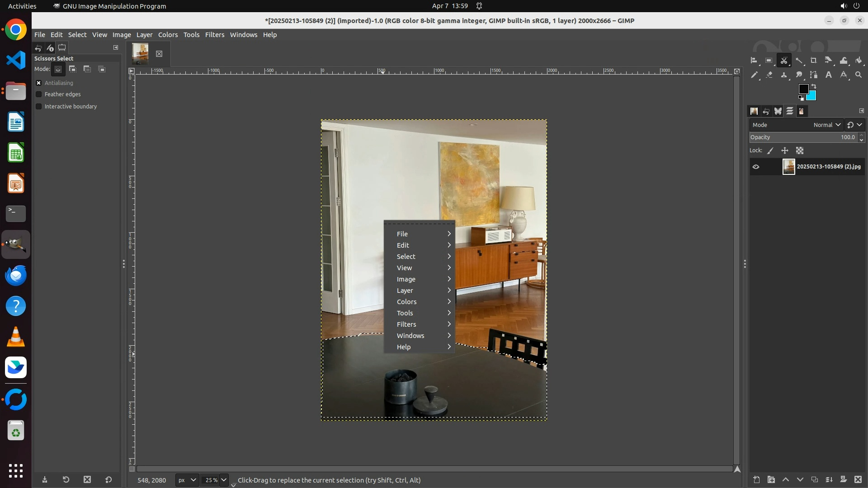This screenshot has height=488, width=868.
Task: Open the px unit dropdown
Action: (x=187, y=480)
